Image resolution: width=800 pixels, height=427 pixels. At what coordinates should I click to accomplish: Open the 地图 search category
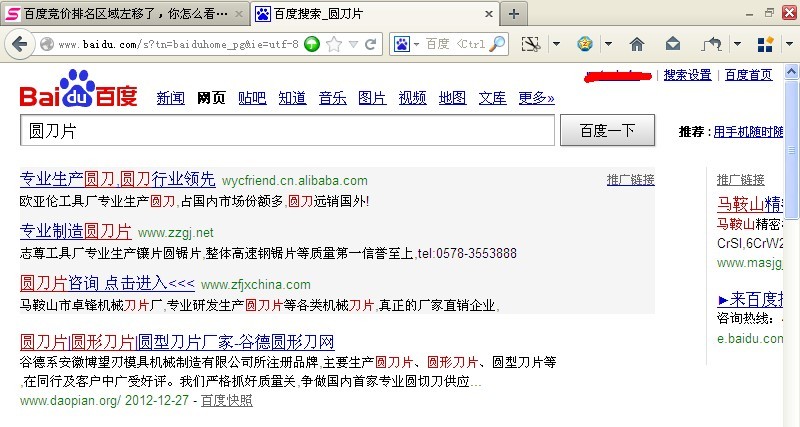pos(453,97)
